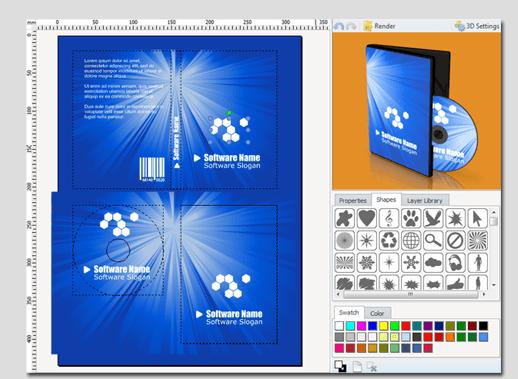Pick the globe shape

point(411,240)
